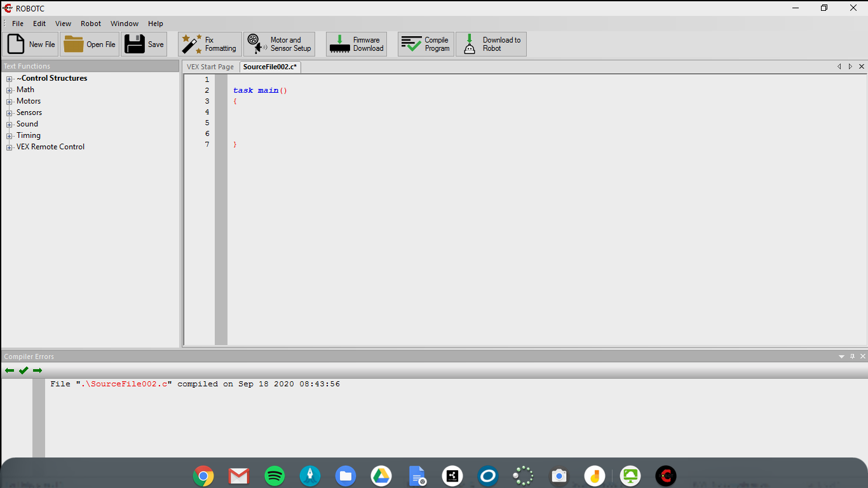Select the ~Control Structures tree label
Screen dimensions: 868x488
click(52, 78)
